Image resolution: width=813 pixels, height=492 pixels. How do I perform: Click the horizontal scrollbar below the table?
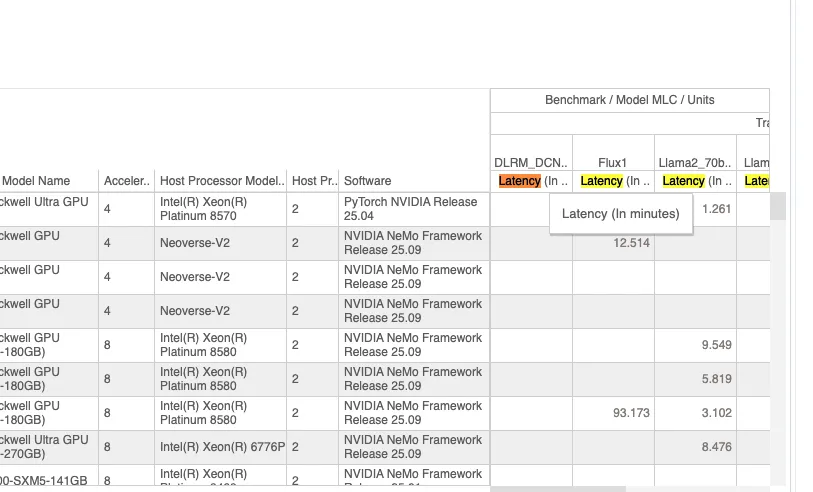(x=557, y=488)
